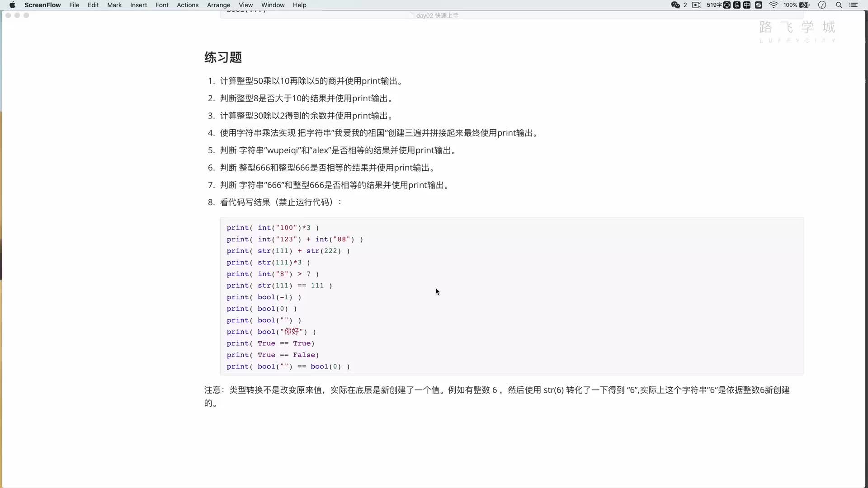Open the Font menu
Viewport: 868px width, 488px height.
[x=162, y=5]
